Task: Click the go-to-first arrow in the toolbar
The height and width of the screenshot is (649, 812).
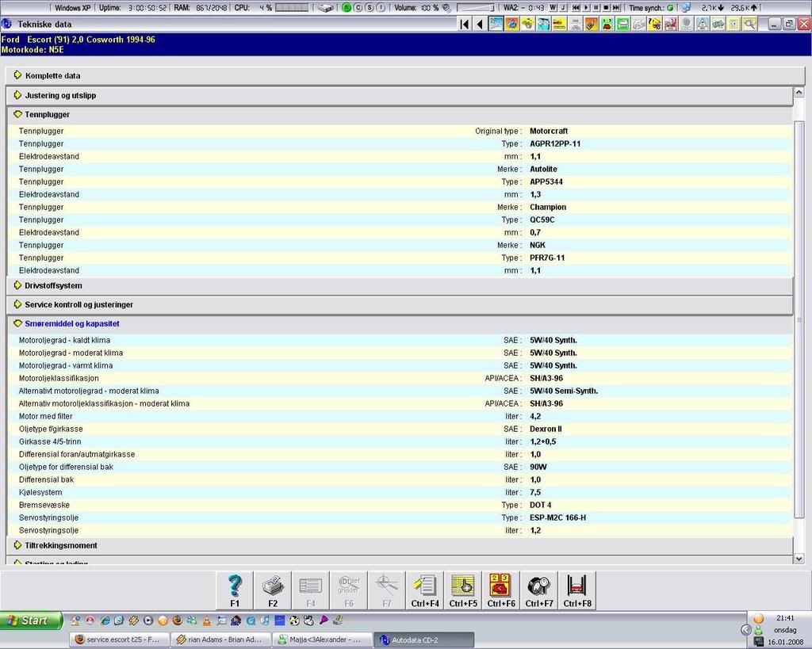Action: pos(464,24)
